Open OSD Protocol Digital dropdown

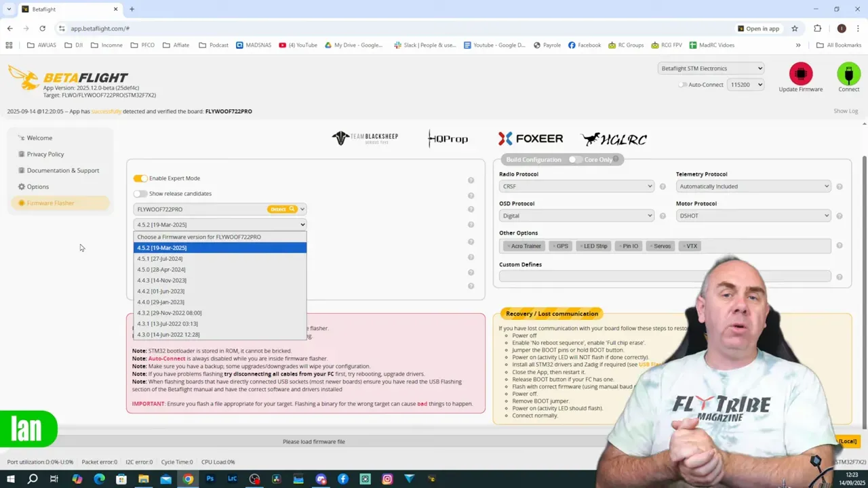pyautogui.click(x=576, y=216)
